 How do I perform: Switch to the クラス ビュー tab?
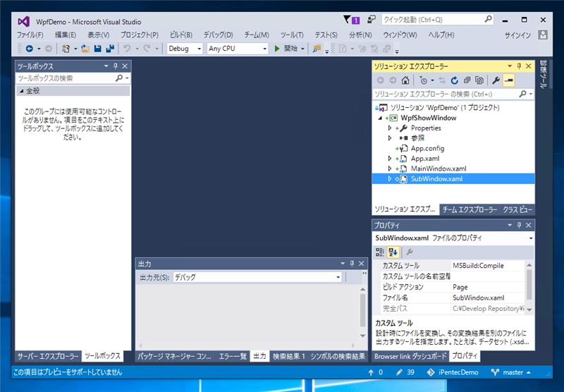(517, 209)
